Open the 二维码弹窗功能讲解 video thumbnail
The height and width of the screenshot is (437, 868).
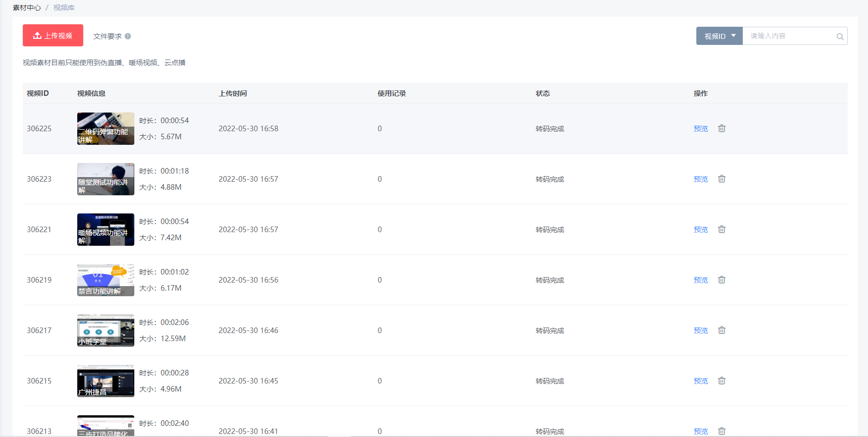click(x=106, y=129)
